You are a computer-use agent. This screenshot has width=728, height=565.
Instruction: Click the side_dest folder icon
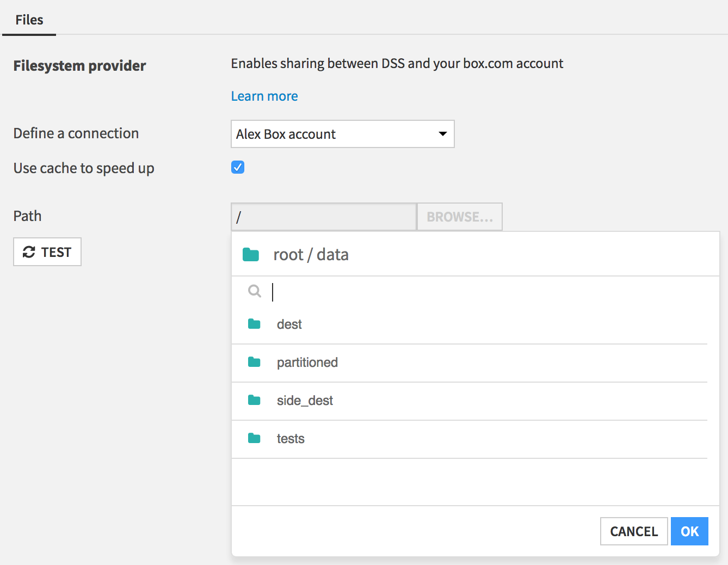click(x=254, y=401)
